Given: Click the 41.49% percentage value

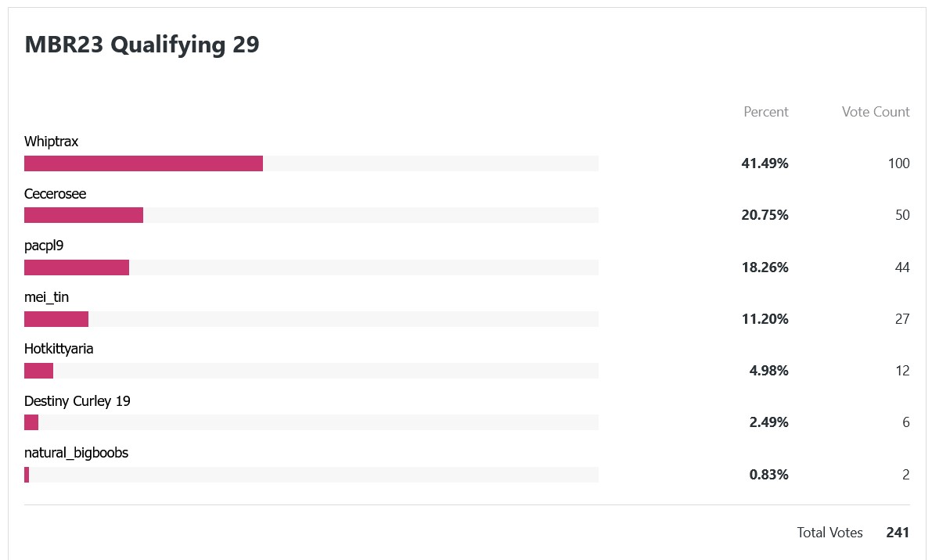Looking at the screenshot, I should point(765,163).
